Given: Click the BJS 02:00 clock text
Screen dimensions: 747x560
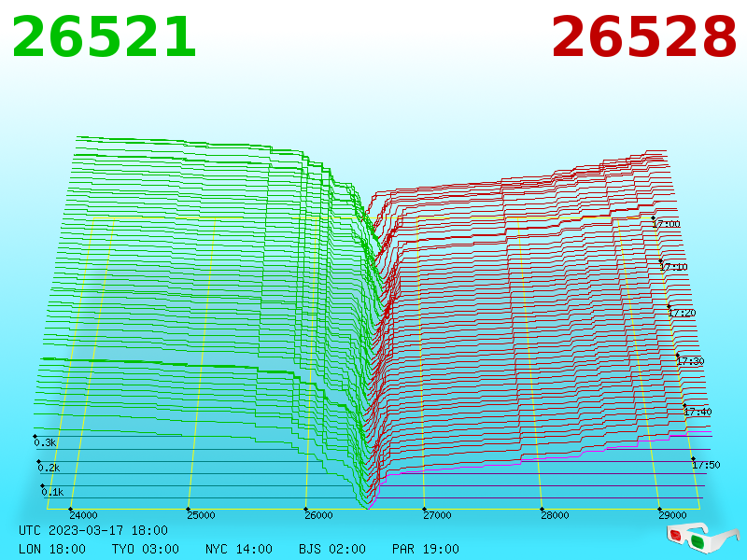Looking at the screenshot, I should coord(332,549).
